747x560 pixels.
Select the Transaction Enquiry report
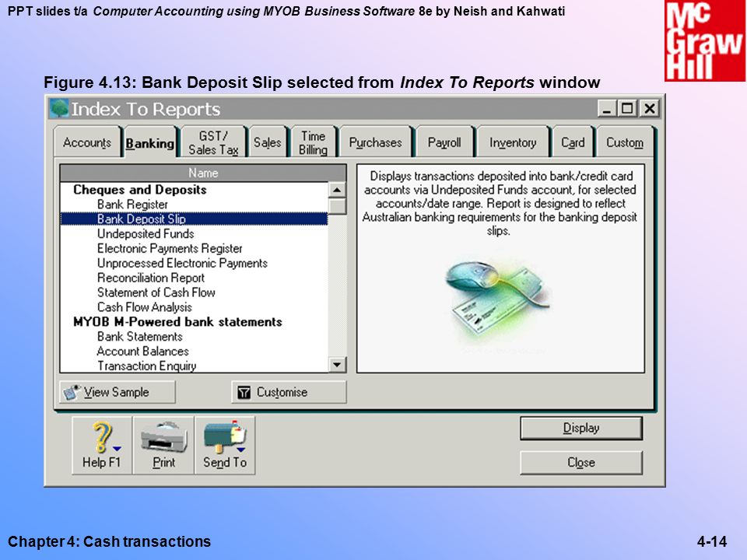147,366
